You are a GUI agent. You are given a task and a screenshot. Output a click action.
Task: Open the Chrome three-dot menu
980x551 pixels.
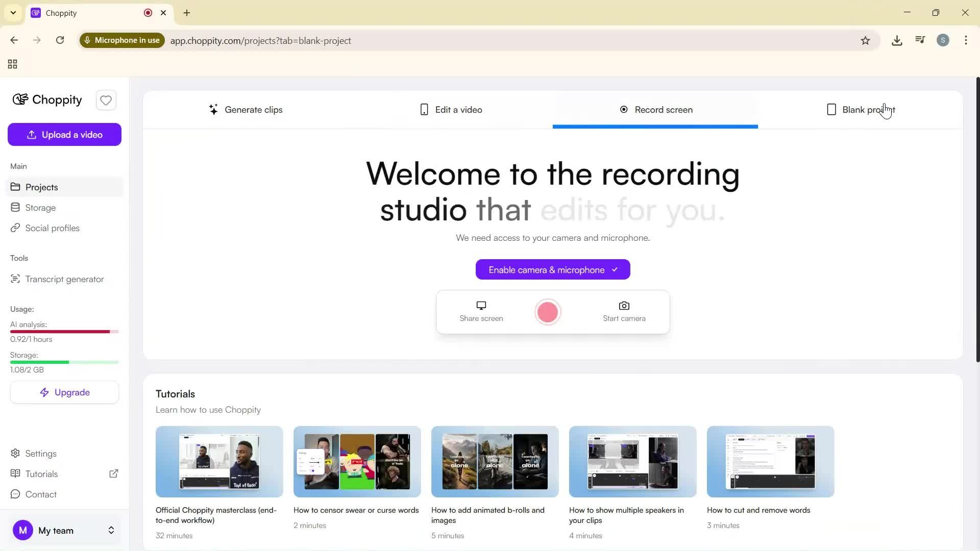(x=966, y=40)
